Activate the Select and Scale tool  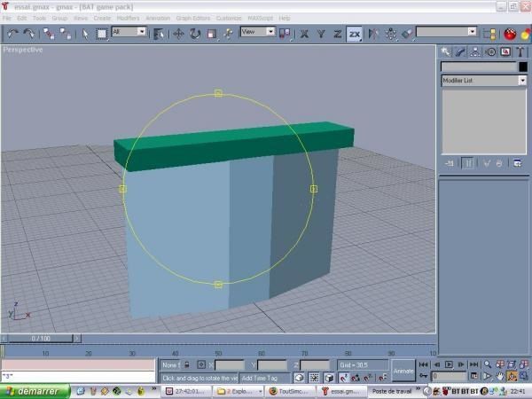coord(212,34)
